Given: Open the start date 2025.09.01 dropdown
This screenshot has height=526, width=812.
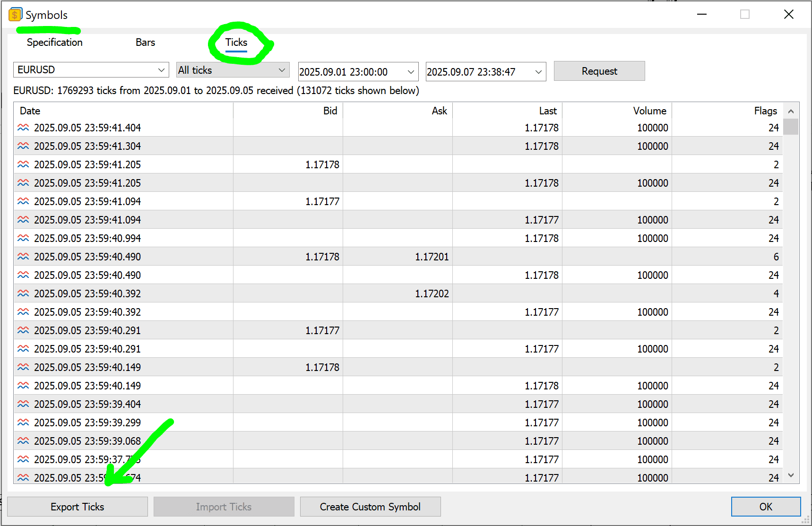Looking at the screenshot, I should 410,72.
